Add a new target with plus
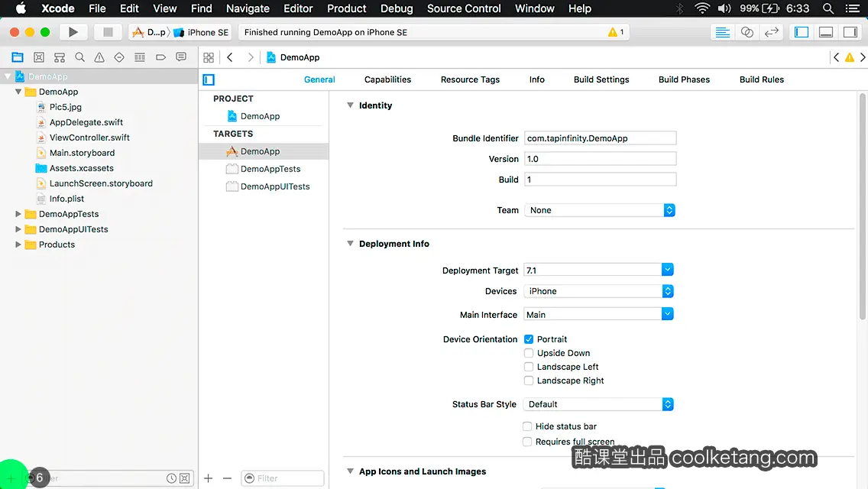 208,478
